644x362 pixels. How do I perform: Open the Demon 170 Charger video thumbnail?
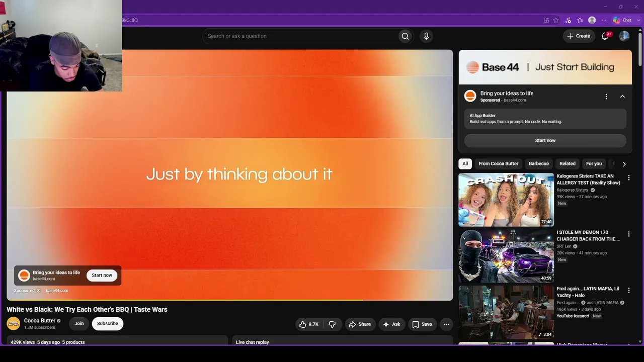coord(506,256)
